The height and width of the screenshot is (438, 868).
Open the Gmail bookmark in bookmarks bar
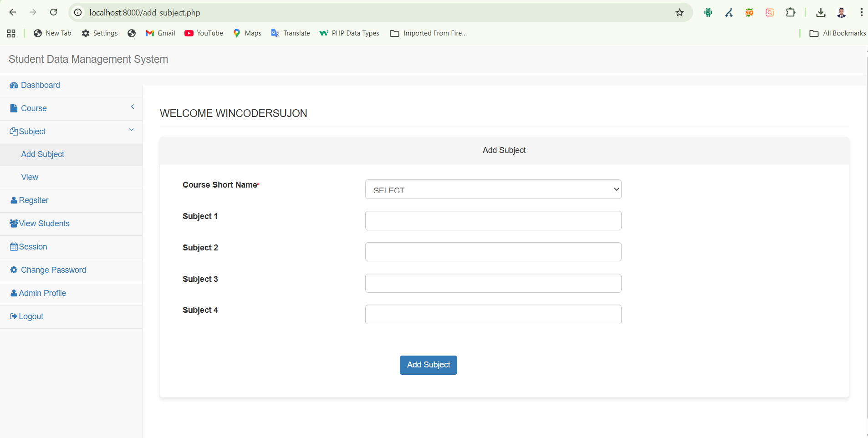[160, 33]
